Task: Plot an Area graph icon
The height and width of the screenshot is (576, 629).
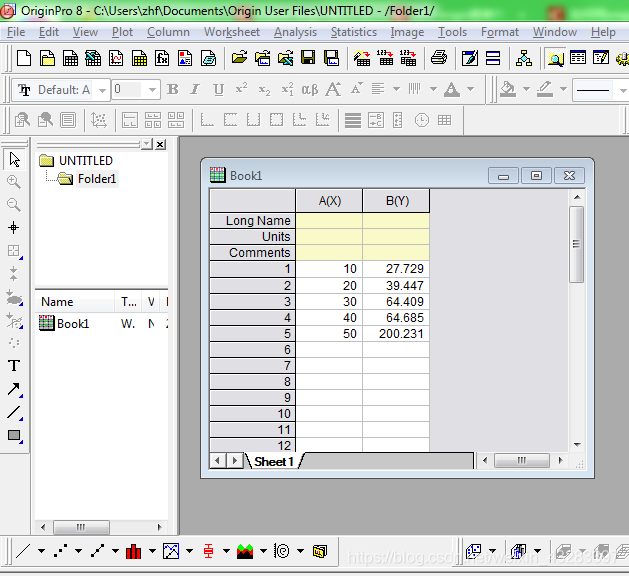Action: point(245,551)
